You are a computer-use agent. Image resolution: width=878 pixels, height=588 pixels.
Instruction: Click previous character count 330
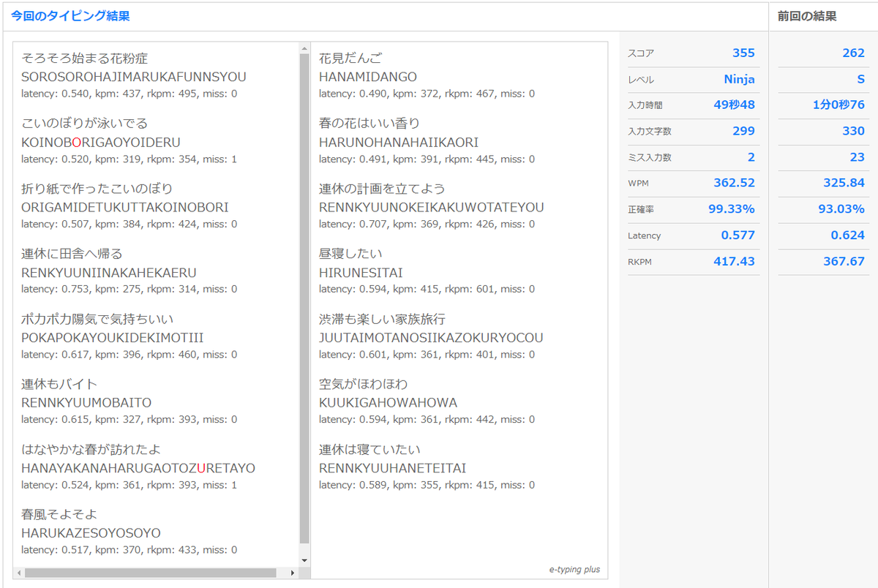(x=853, y=131)
